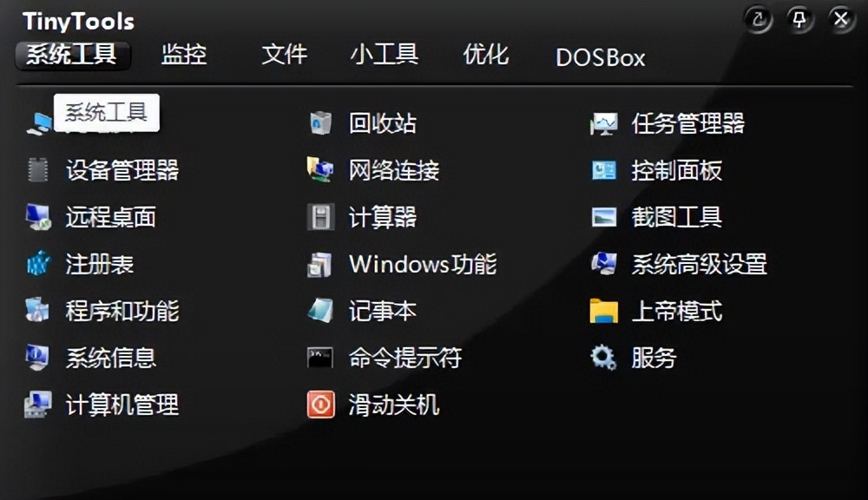Open the 系统信息 icon
This screenshot has height=500, width=868.
(x=37, y=357)
